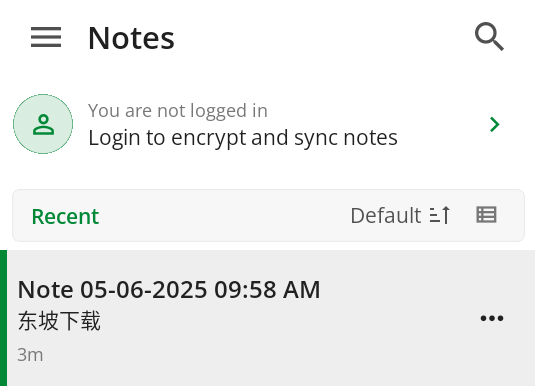Click the note preview text 东坡下载

59,321
